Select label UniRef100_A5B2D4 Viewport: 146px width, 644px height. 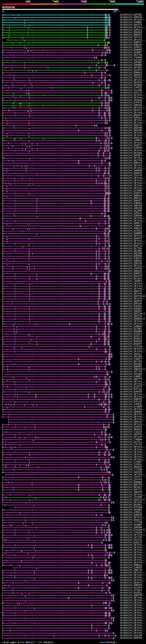tap(131, 105)
